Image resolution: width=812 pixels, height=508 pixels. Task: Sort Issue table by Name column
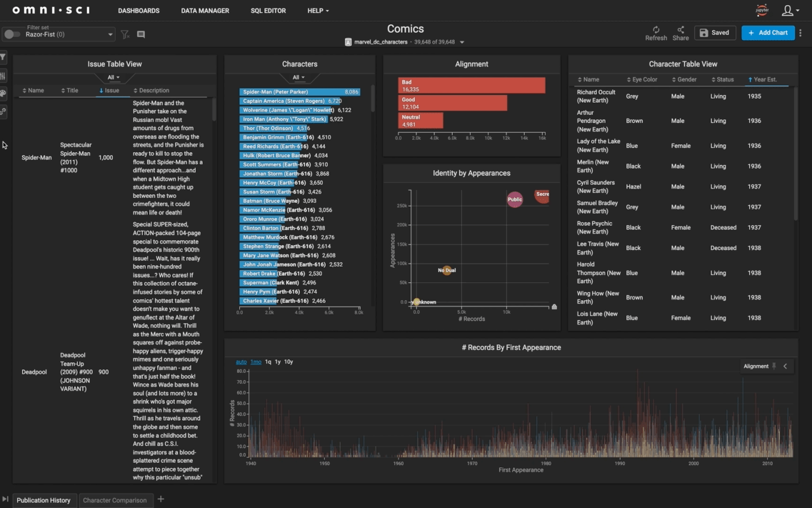coord(33,91)
